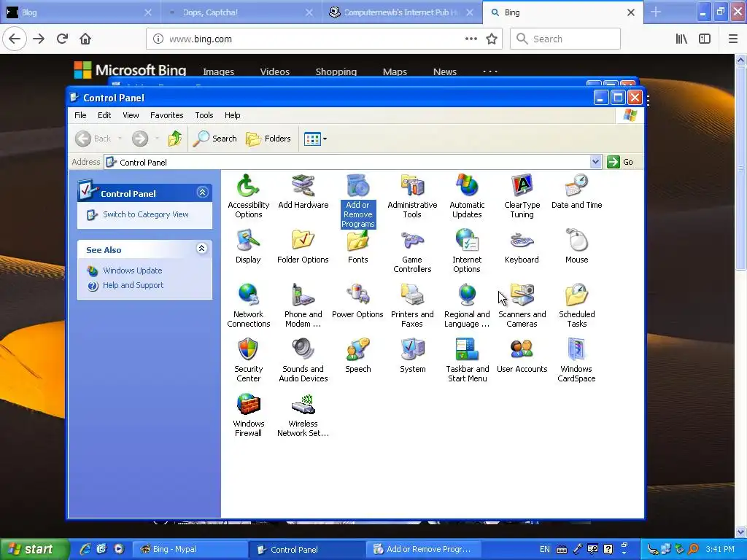The width and height of the screenshot is (747, 560).
Task: Collapse the Control Panel side section
Action: pyautogui.click(x=202, y=192)
